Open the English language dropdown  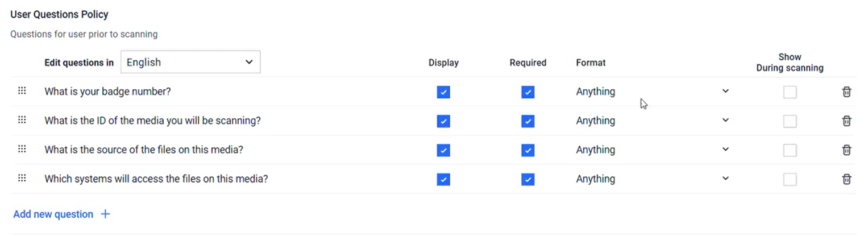point(190,62)
